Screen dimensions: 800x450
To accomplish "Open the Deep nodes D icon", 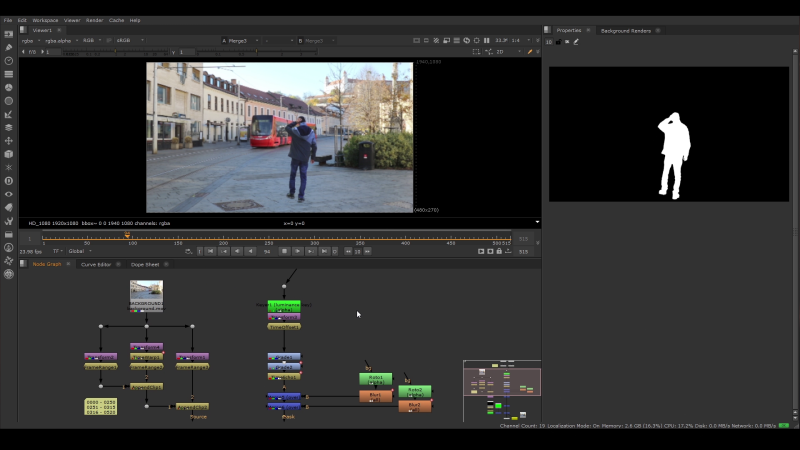I will click(x=9, y=181).
